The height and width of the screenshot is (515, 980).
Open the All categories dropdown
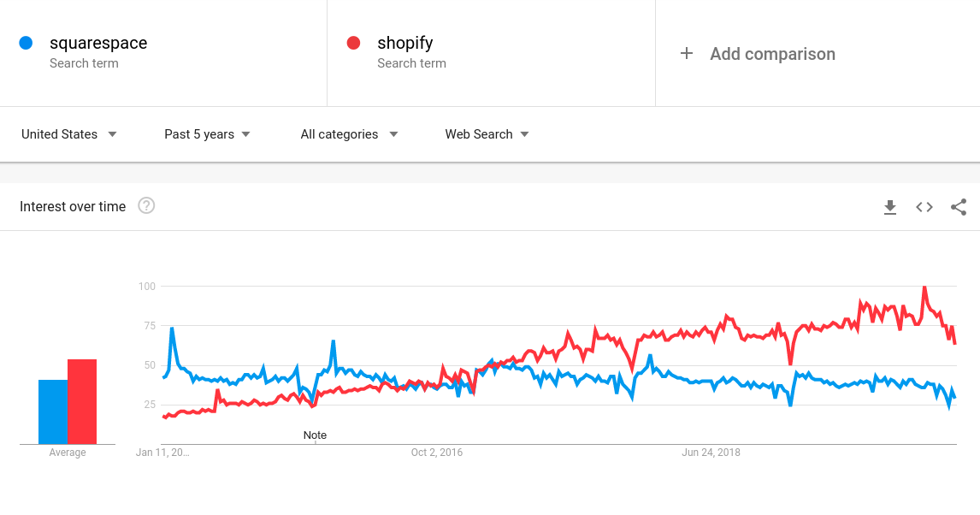[349, 134]
